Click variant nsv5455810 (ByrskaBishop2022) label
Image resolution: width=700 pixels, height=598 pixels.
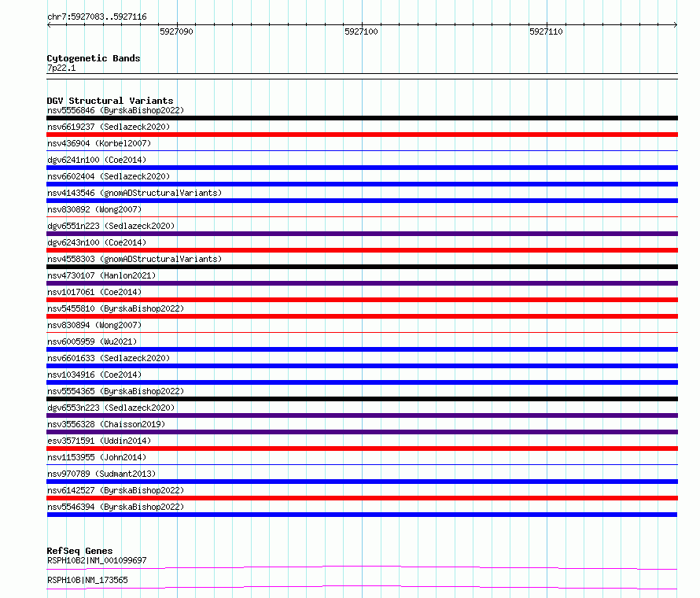[x=116, y=308]
